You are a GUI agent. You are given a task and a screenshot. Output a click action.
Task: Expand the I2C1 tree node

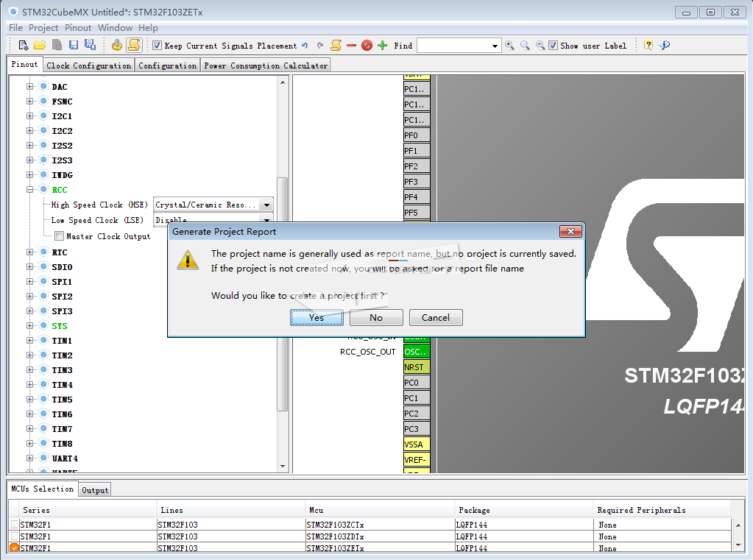point(29,116)
